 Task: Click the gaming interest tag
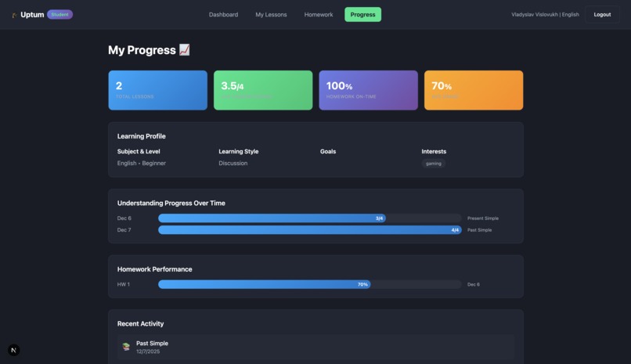pyautogui.click(x=434, y=164)
